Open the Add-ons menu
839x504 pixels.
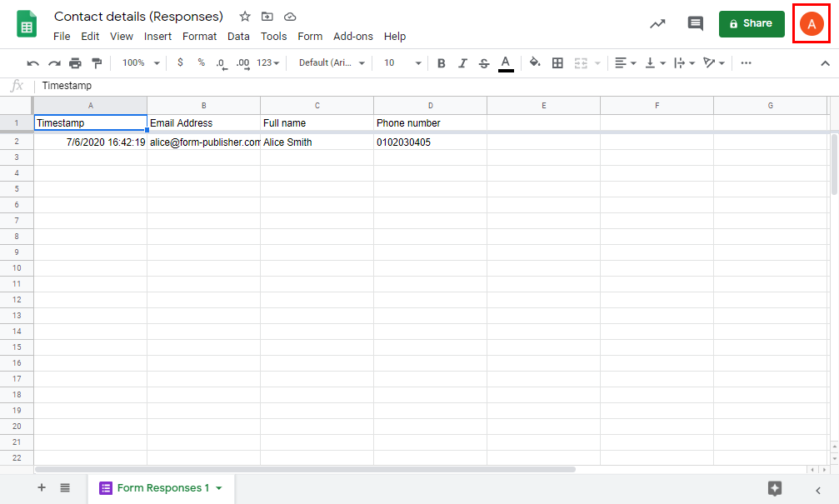pyautogui.click(x=353, y=37)
